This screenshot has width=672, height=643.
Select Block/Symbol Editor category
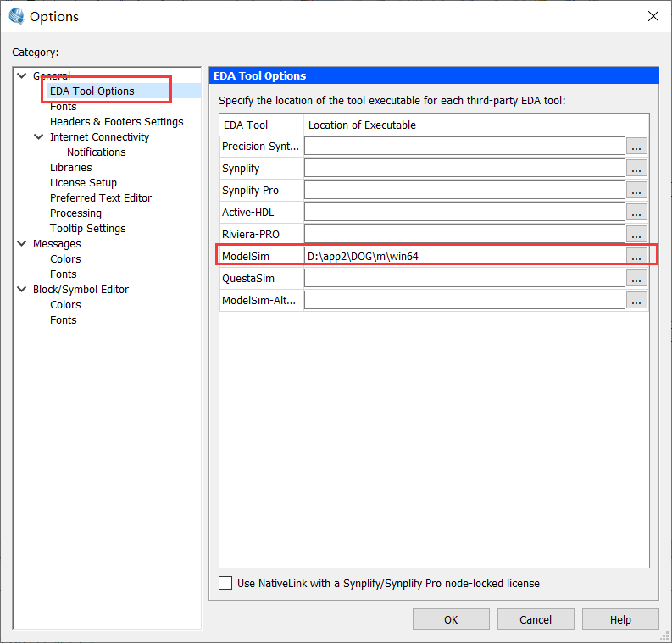coord(81,290)
